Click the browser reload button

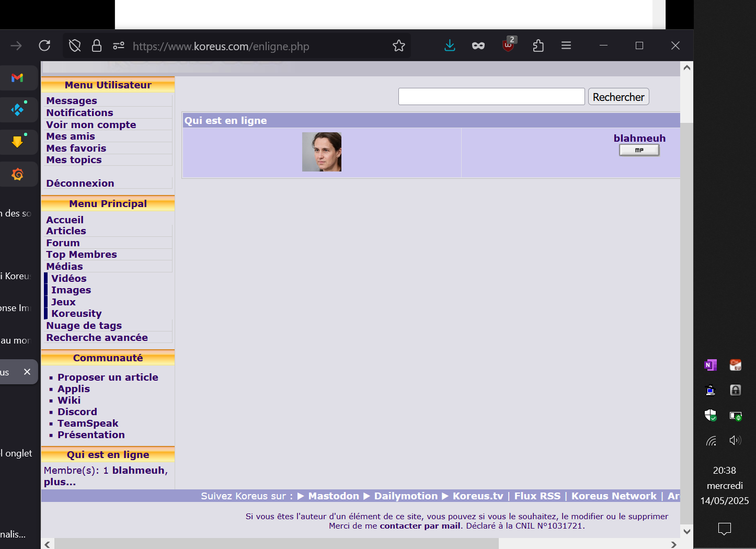pos(44,46)
